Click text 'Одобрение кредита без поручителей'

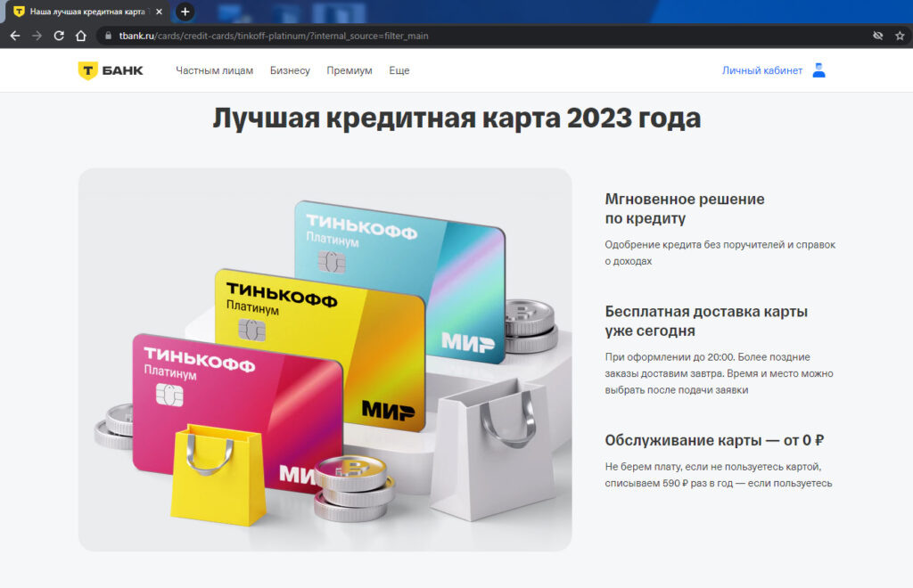(694, 245)
